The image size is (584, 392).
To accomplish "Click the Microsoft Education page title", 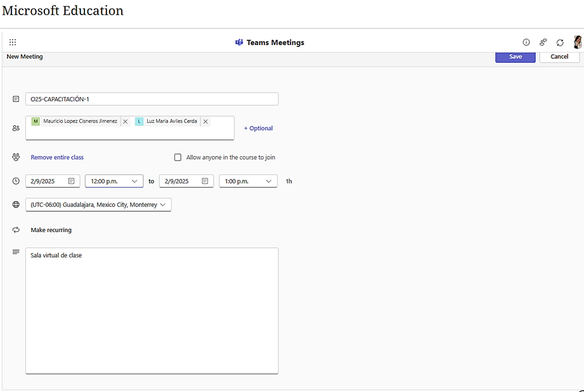I will [x=63, y=10].
